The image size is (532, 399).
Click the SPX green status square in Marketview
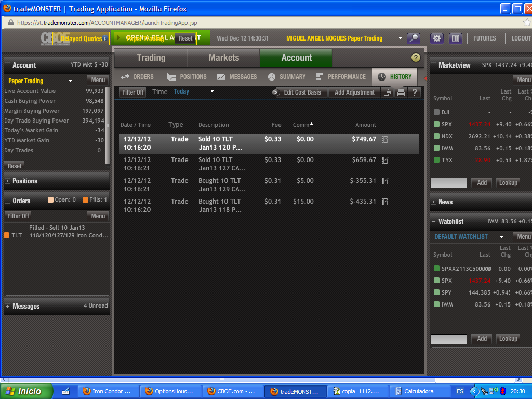click(436, 124)
